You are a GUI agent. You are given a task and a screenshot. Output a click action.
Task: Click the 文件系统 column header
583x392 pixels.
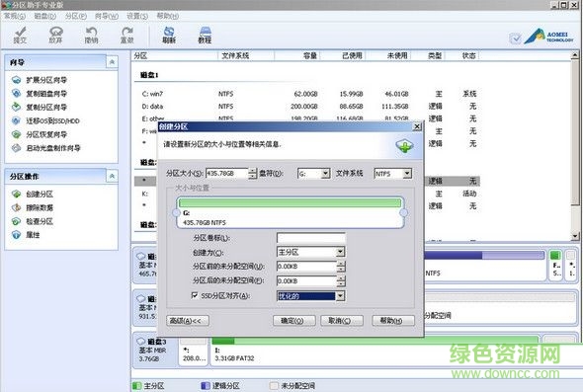tap(246, 55)
